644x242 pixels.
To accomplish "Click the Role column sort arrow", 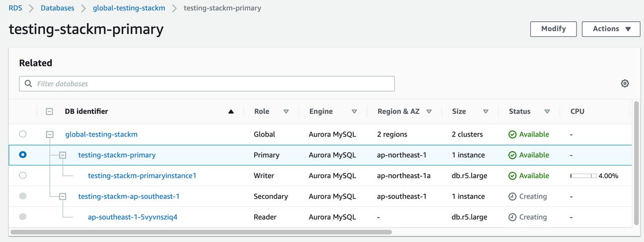I will point(286,111).
